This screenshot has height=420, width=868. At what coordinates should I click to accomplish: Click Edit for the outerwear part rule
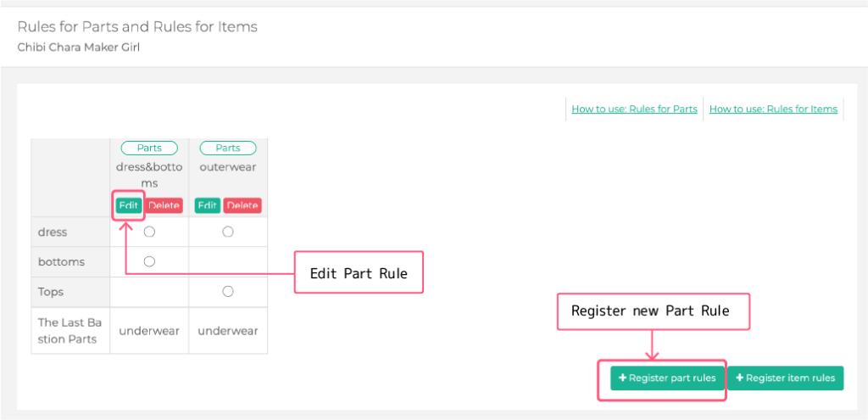click(208, 205)
